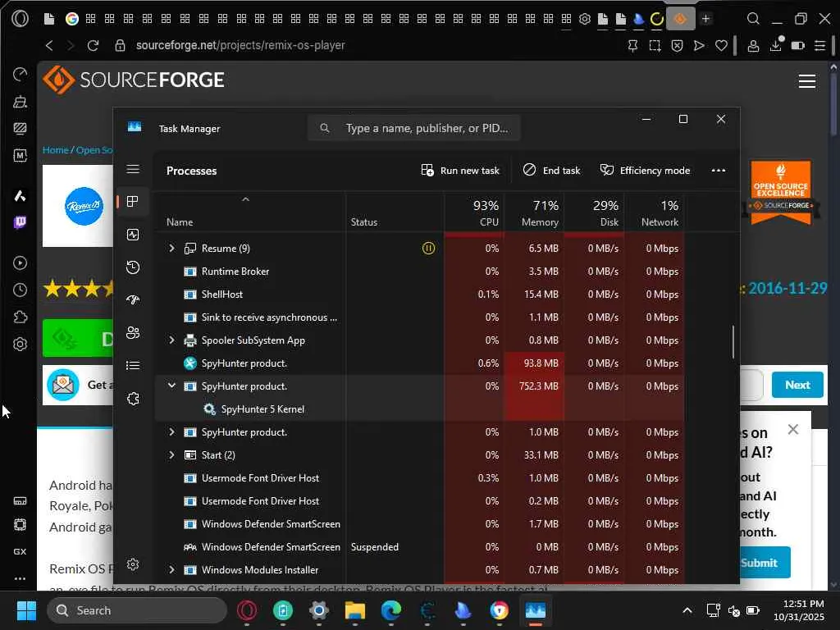
Task: Click Task Manager search field
Action: click(413, 128)
